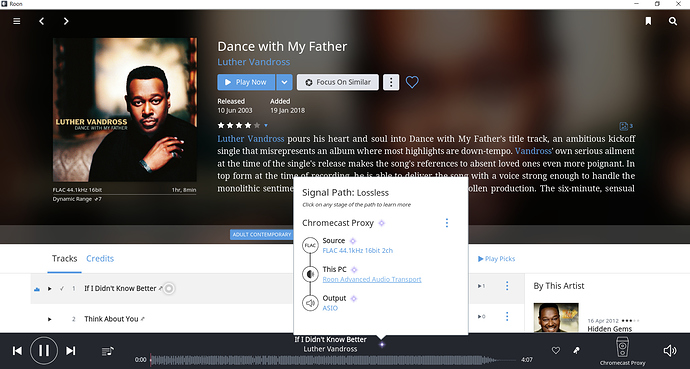The width and height of the screenshot is (690, 369).
Task: Switch to the Credits tab
Action: 100,259
